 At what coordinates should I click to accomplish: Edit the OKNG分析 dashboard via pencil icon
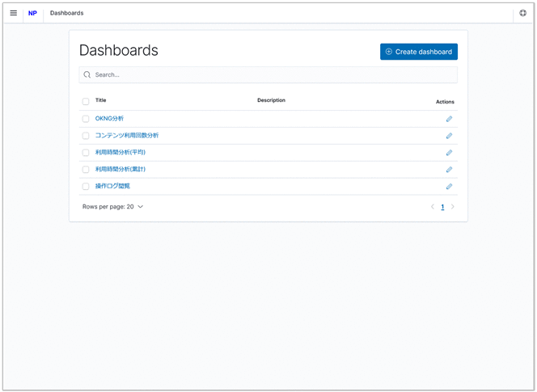tap(449, 119)
